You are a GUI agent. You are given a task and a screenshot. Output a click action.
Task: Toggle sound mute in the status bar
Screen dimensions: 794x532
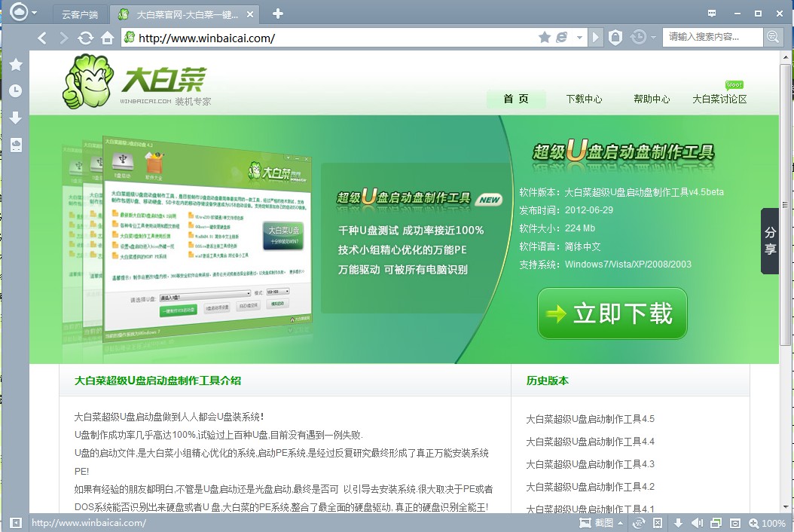coord(698,523)
